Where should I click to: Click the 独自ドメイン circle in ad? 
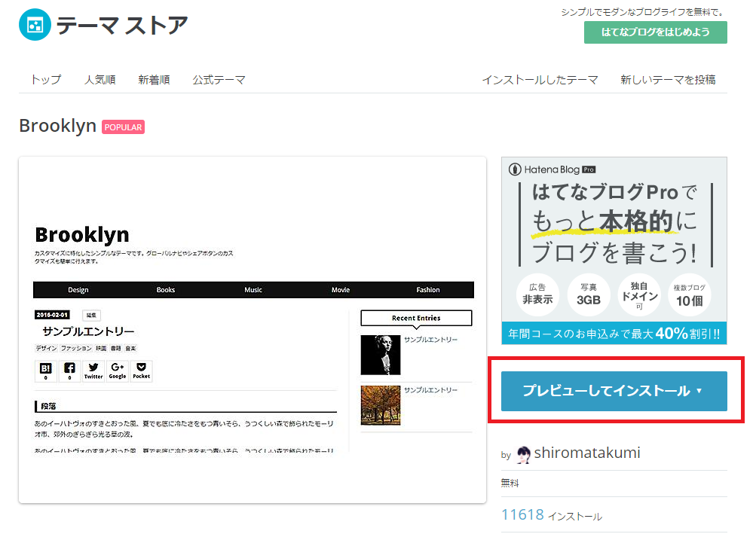tap(639, 294)
